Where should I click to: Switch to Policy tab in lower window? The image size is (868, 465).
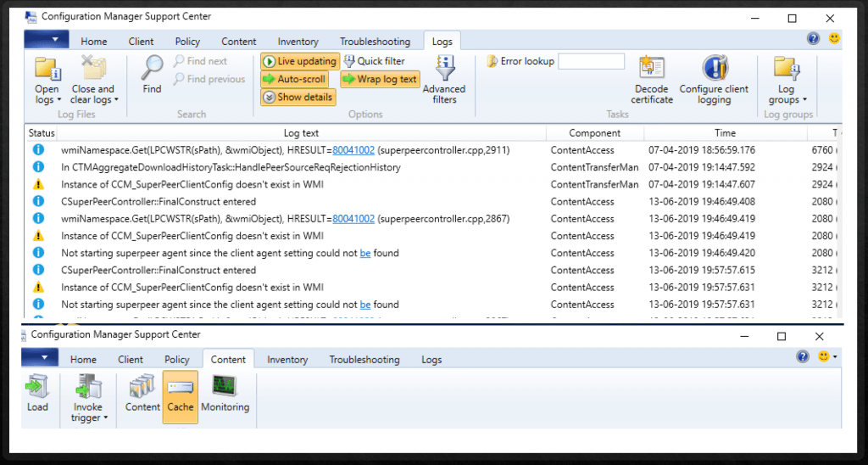[x=177, y=360]
